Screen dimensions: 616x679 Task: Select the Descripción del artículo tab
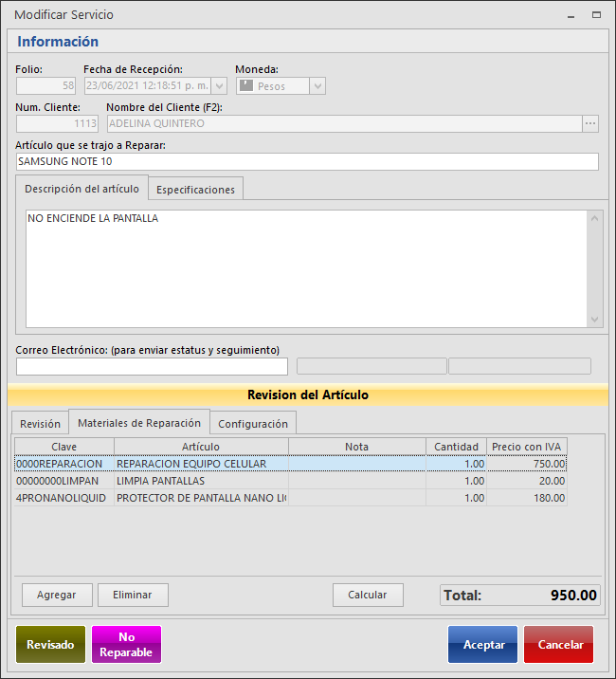point(82,189)
